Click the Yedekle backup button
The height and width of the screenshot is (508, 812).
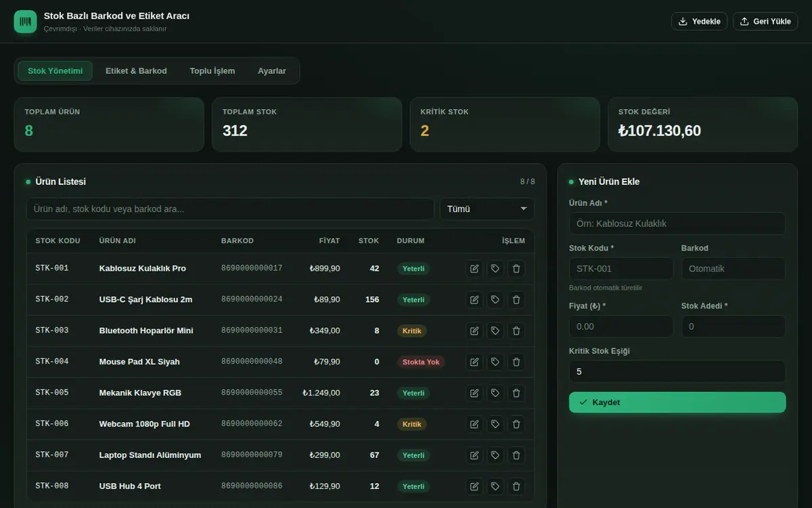(x=699, y=21)
